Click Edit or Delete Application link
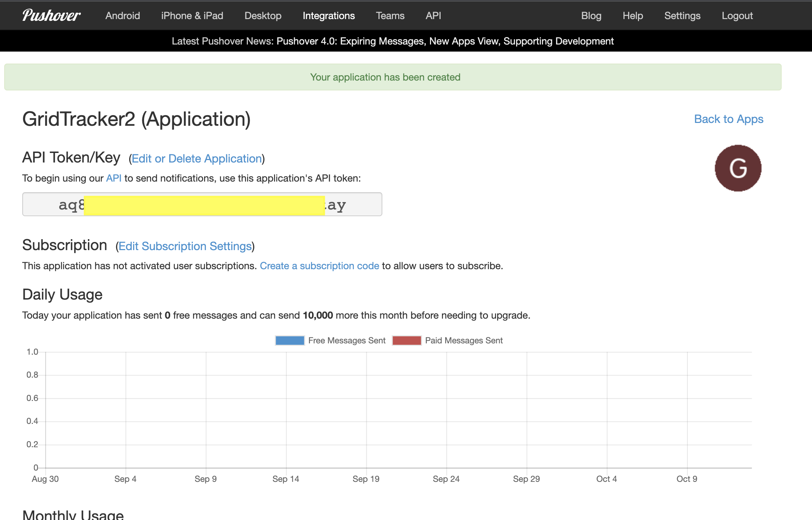812x520 pixels. tap(197, 159)
